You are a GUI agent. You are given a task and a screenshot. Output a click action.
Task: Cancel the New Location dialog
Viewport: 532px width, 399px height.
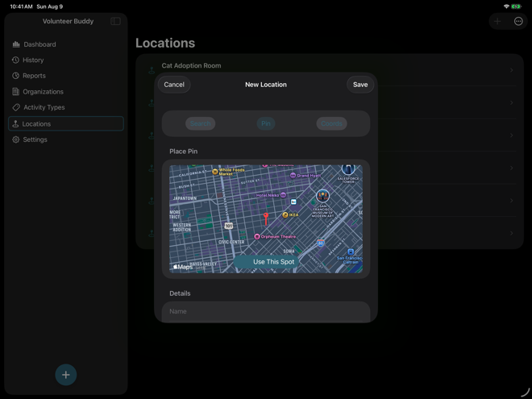click(x=174, y=85)
